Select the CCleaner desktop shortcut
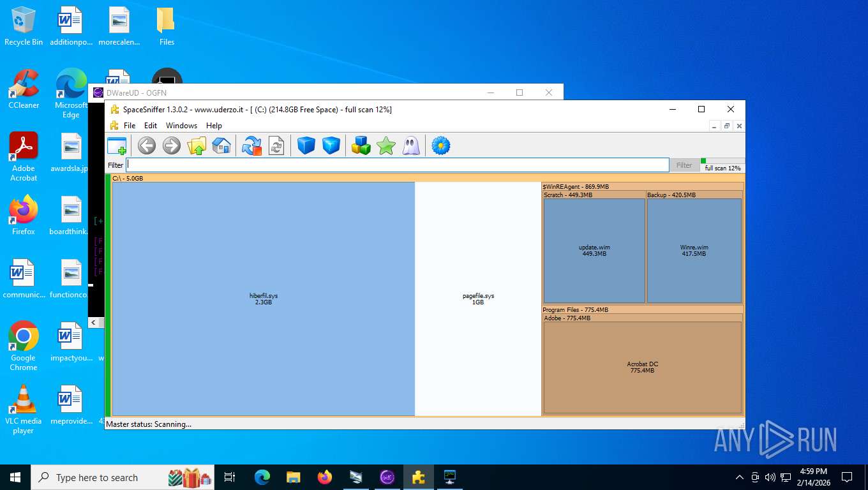Viewport: 868px width, 490px height. tap(24, 89)
